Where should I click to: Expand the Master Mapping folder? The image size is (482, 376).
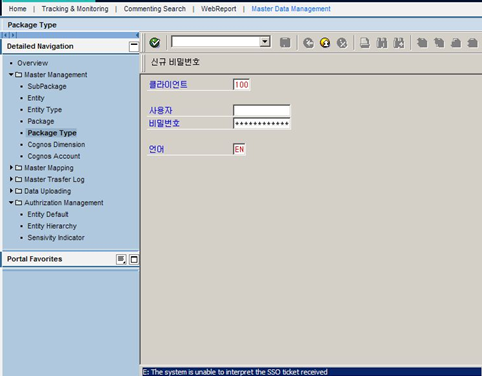pyautogui.click(x=11, y=167)
